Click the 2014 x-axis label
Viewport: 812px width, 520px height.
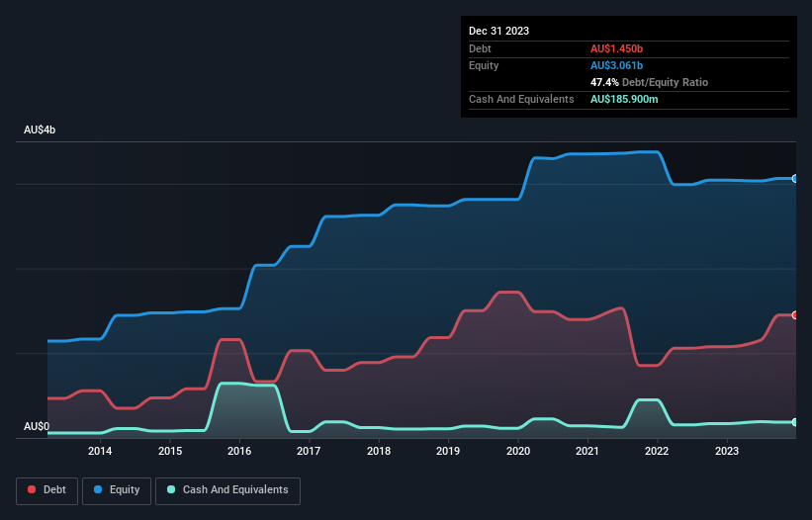tap(100, 451)
